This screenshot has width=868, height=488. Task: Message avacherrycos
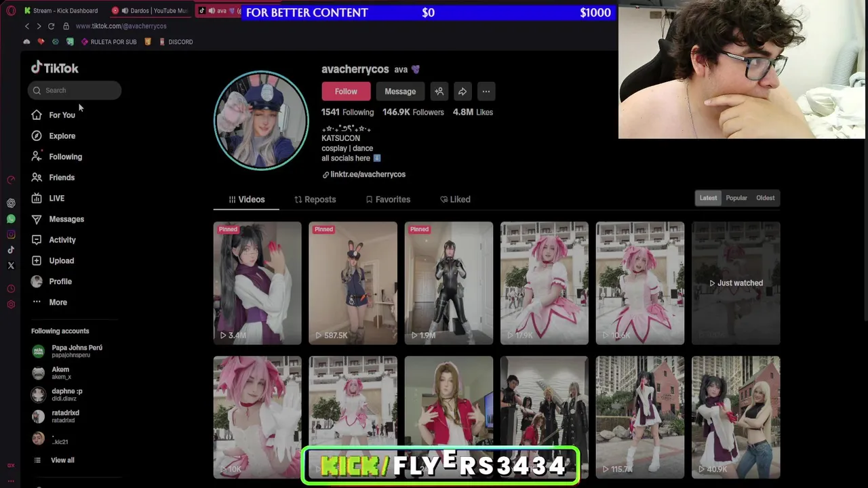point(400,91)
